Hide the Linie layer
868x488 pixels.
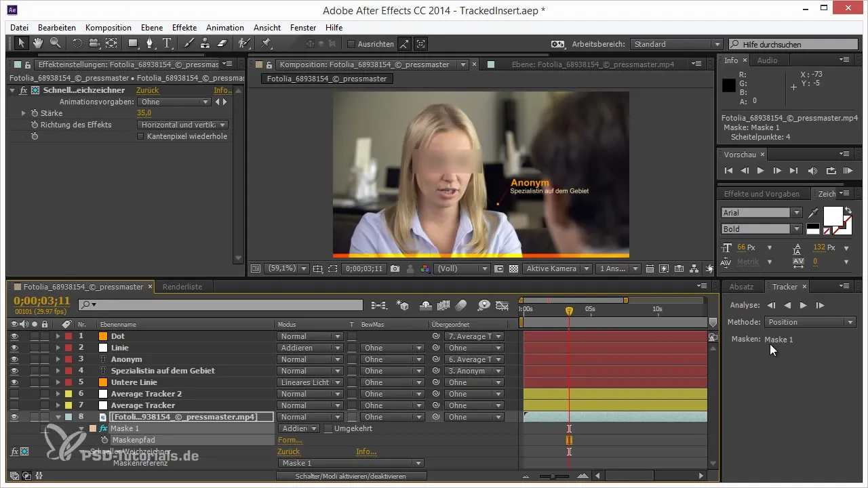coord(14,348)
